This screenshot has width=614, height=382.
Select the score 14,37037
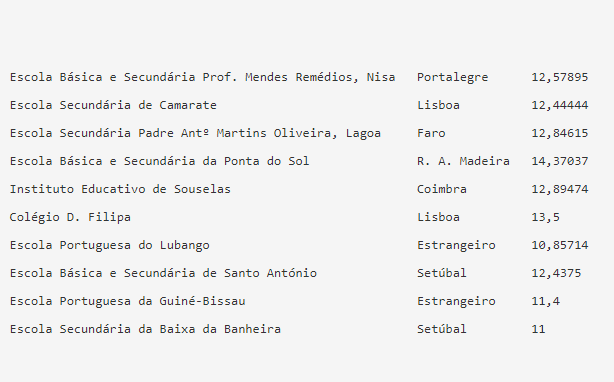tap(560, 161)
